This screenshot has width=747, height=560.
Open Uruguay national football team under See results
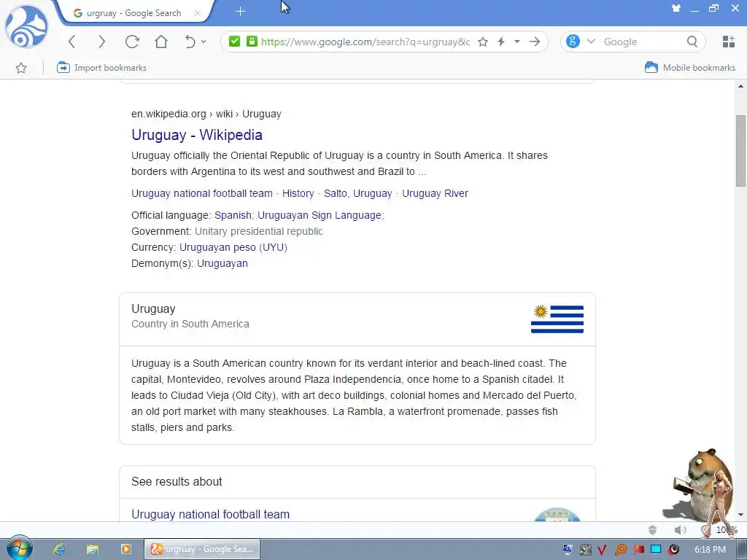(x=211, y=514)
